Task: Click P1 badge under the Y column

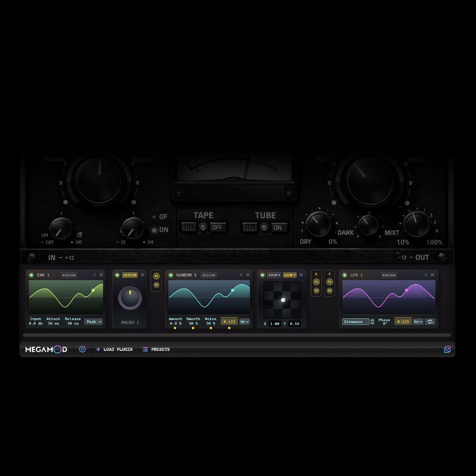Action: 329,282
